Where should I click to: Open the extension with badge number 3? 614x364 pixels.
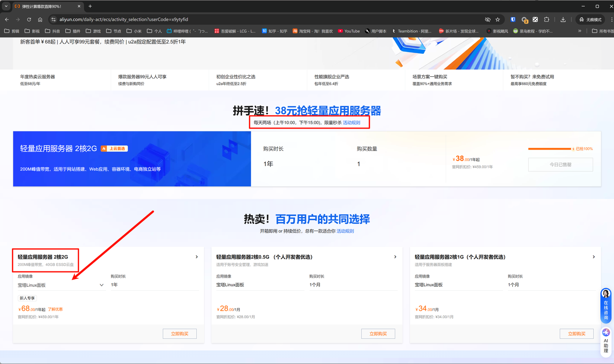(524, 20)
